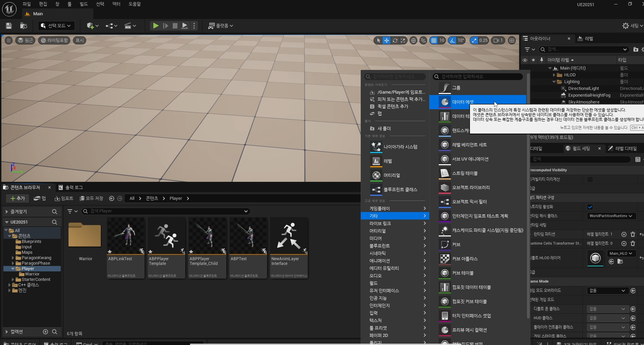Select the NewAnimLayer Interface asset thumbnail
The height and width of the screenshot is (345, 644).
click(x=289, y=248)
